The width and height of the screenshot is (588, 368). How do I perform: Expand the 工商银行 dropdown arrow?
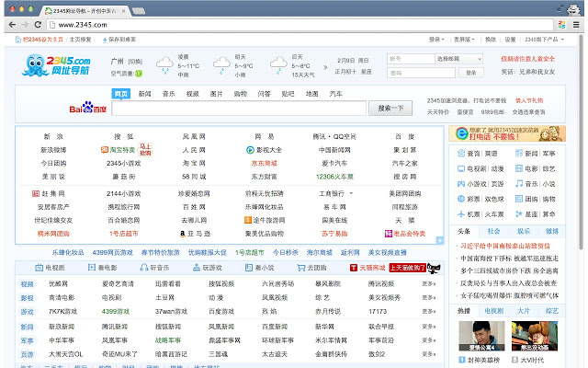click(351, 193)
